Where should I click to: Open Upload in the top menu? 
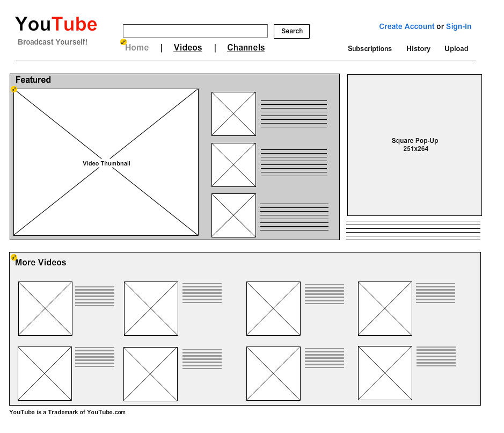[x=456, y=48]
